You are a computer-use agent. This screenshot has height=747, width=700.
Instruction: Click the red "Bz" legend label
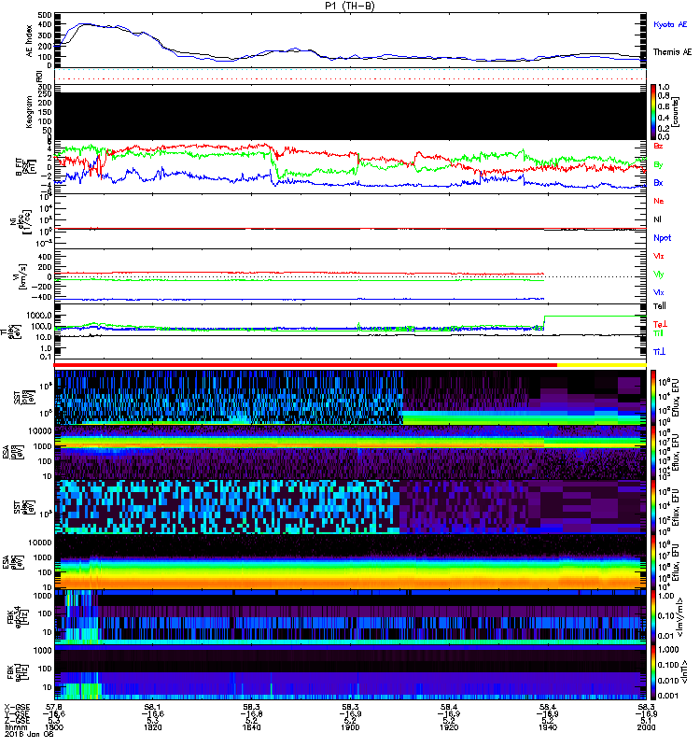[658, 146]
